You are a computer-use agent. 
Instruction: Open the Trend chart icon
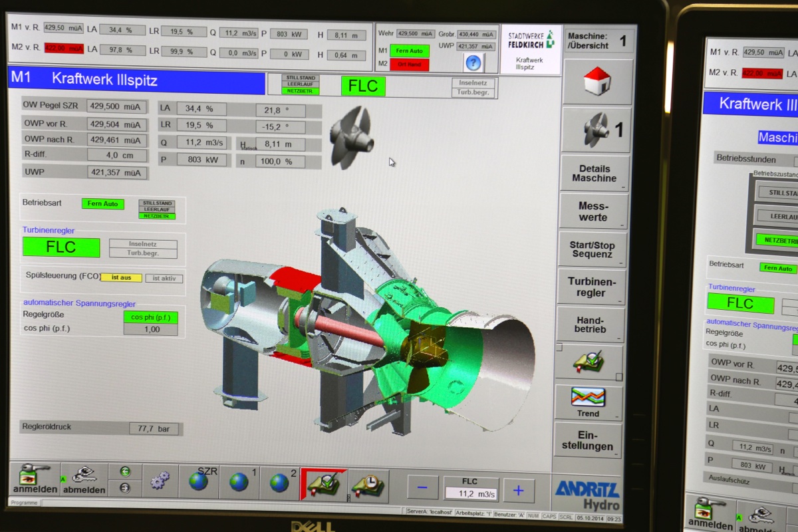(588, 402)
